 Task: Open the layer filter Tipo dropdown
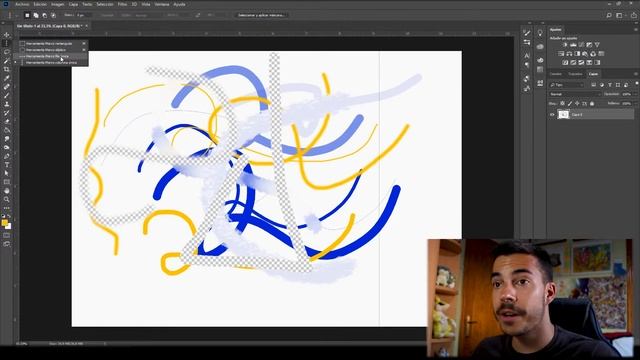coord(567,85)
